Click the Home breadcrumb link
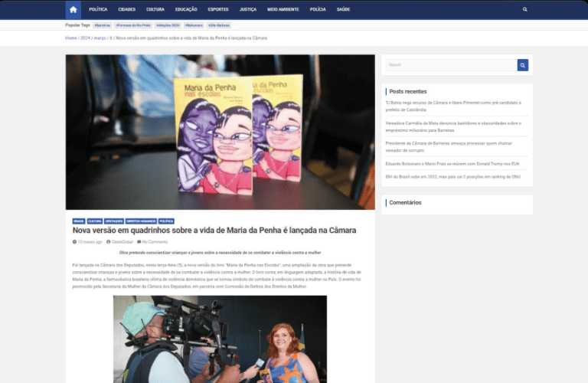588x383 pixels. pos(70,38)
